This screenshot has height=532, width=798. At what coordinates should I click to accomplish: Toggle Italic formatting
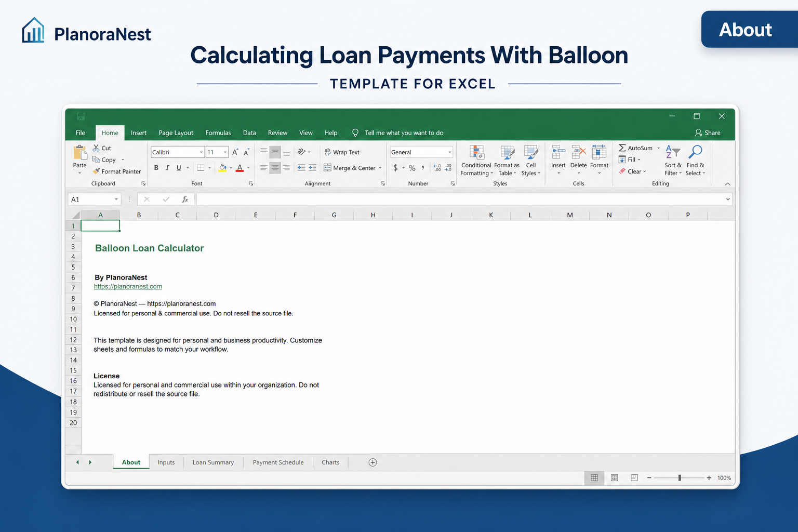point(167,168)
